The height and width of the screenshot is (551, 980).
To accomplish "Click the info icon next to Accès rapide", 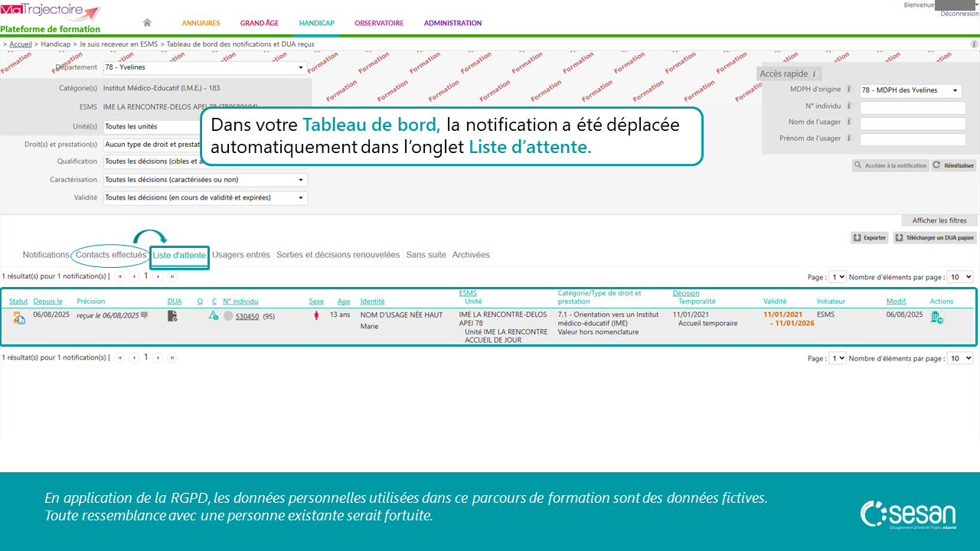I will [814, 74].
